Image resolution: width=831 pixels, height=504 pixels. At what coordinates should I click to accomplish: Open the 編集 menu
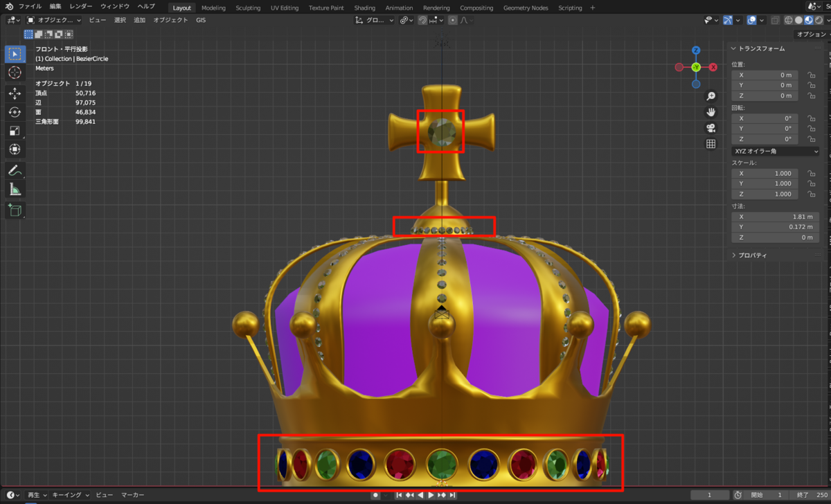(x=55, y=7)
